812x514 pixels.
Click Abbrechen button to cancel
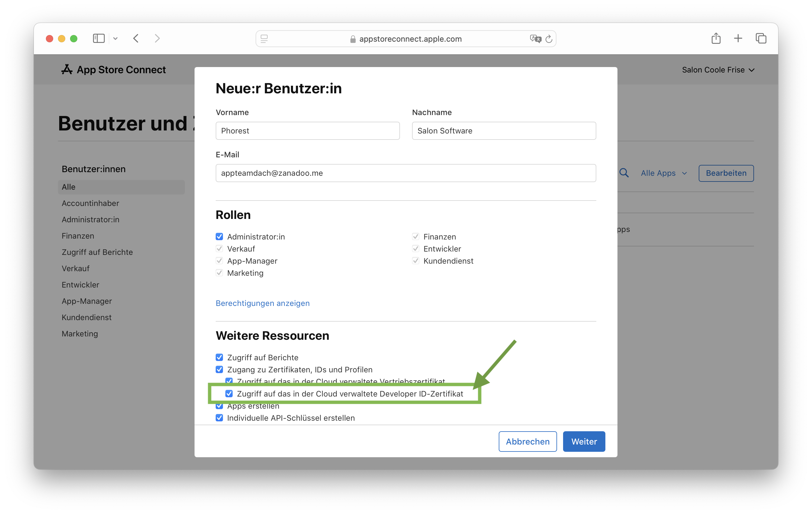(527, 441)
